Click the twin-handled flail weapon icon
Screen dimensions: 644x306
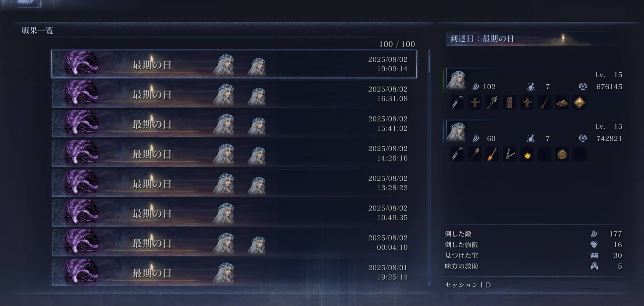click(x=510, y=155)
